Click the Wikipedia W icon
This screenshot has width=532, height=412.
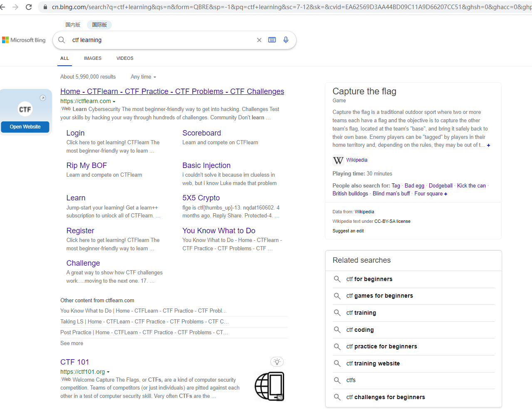pos(338,160)
